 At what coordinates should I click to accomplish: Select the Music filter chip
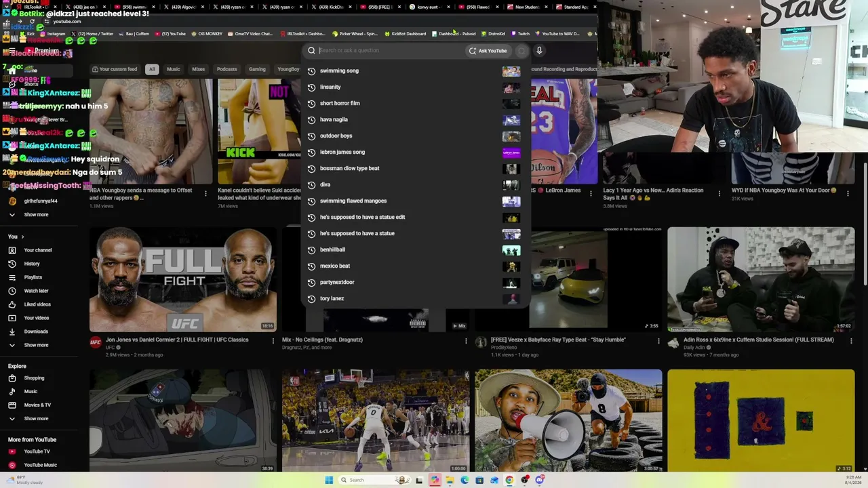click(174, 69)
